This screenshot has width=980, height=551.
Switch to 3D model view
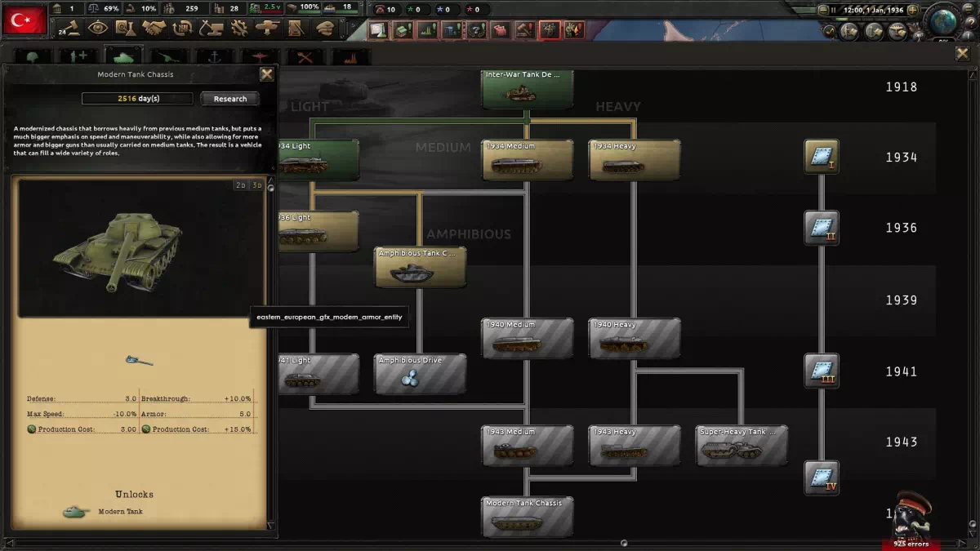(256, 185)
